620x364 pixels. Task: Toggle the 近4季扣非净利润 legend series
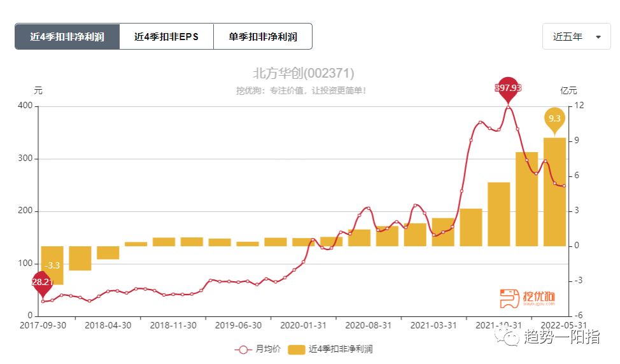(330, 349)
